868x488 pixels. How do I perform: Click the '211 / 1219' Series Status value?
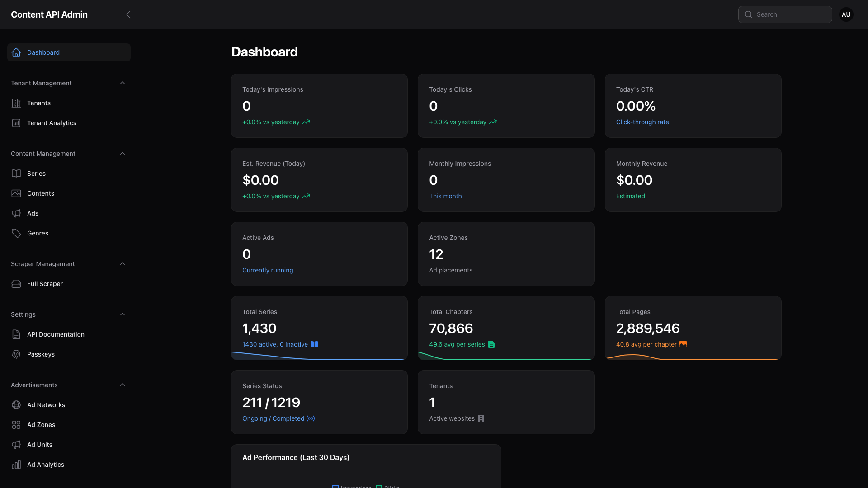(271, 402)
